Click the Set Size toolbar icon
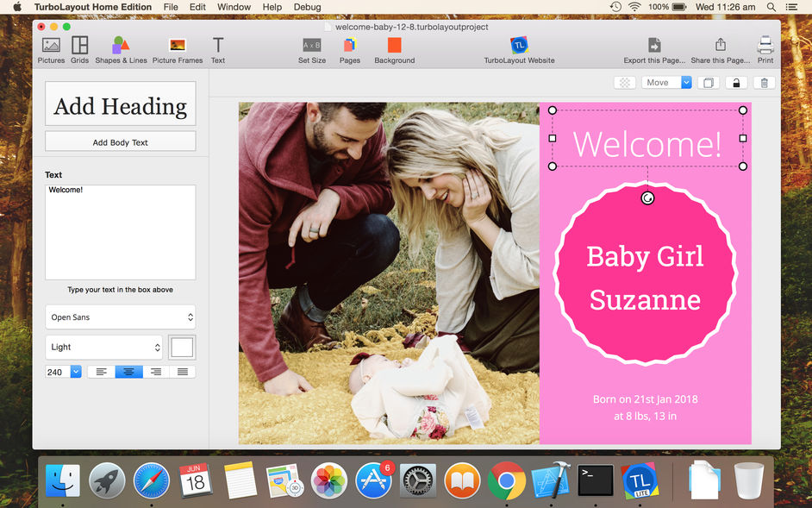 [x=312, y=50]
